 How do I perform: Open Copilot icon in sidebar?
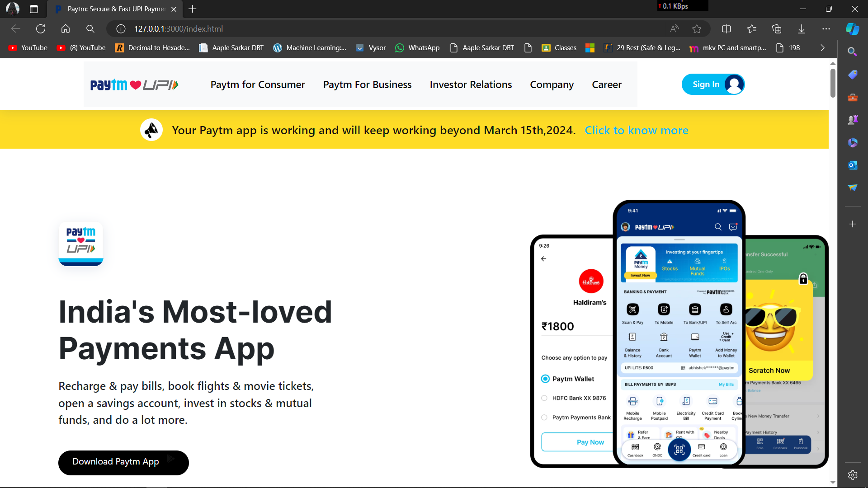coord(852,29)
